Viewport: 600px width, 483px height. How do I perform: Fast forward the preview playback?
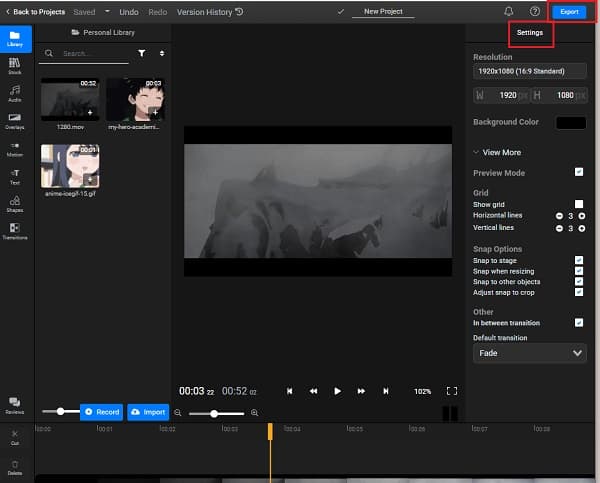coord(361,391)
